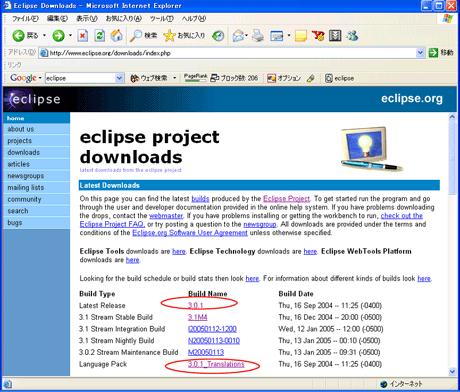This screenshot has width=460, height=392.
Task: Open the Mail button dropdown arrow
Action: click(247, 35)
